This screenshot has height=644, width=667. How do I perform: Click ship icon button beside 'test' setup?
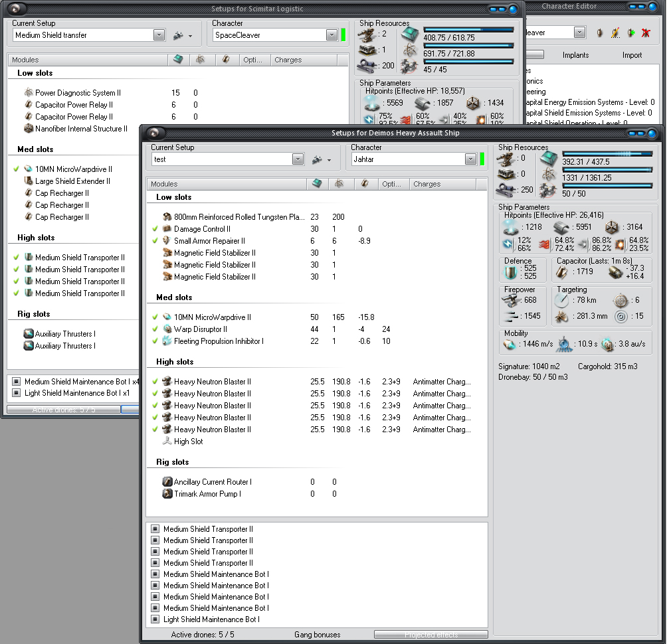click(x=317, y=160)
